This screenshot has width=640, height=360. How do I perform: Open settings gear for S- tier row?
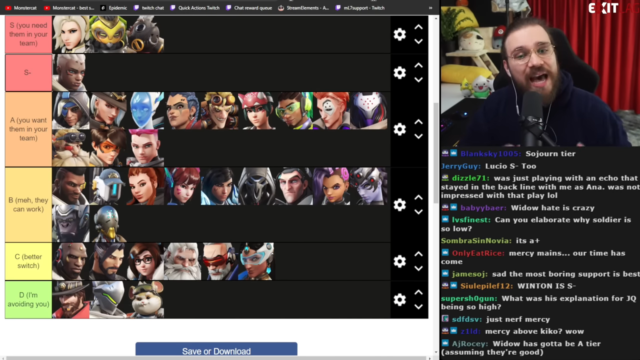point(400,73)
